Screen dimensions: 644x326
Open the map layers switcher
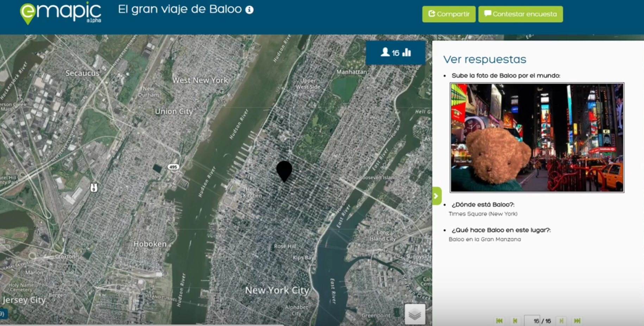pyautogui.click(x=415, y=314)
